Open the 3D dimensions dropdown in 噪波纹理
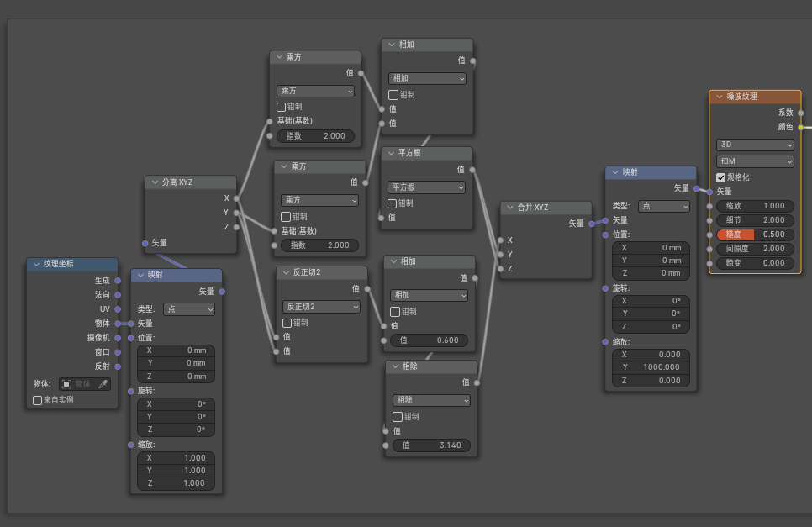Image resolution: width=812 pixels, height=527 pixels. click(x=754, y=145)
